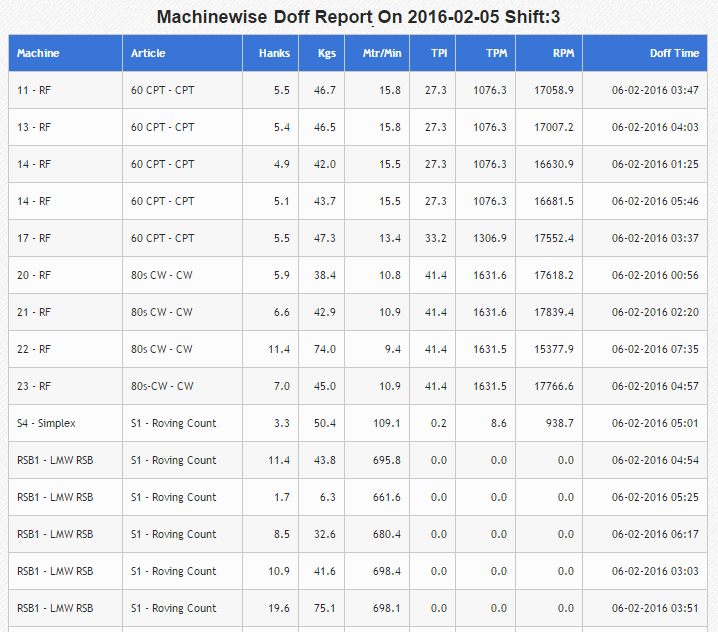Select Mtr/Min value 109.1
This screenshot has height=632, width=718.
pos(387,423)
